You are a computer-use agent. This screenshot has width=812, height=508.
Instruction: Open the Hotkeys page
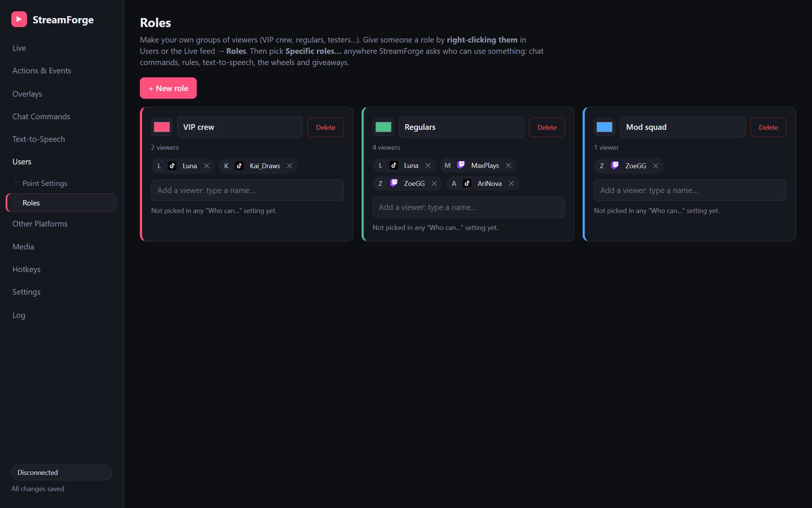coord(62,269)
